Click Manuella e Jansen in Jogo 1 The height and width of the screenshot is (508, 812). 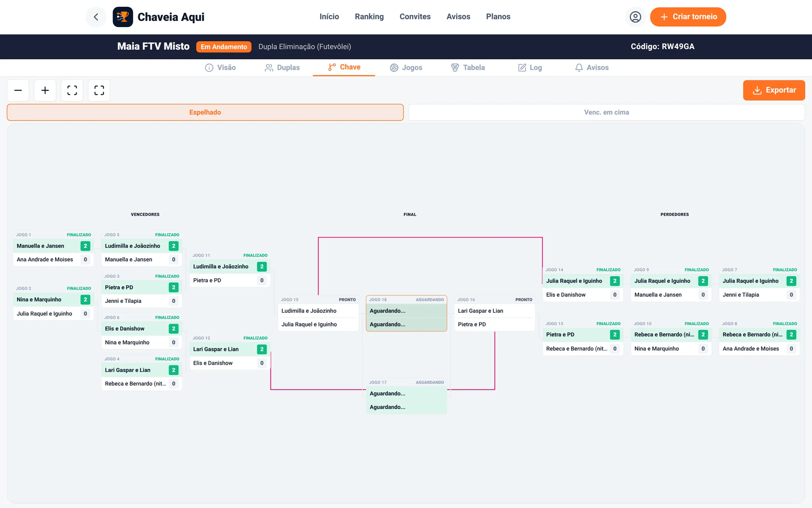click(x=53, y=246)
